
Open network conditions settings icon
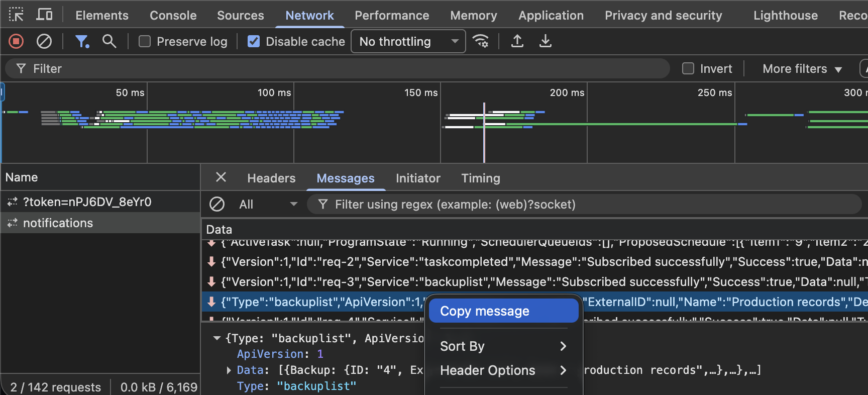481,41
